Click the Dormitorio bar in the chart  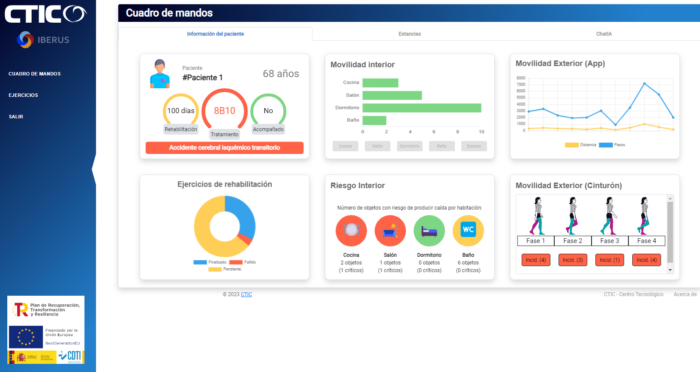click(x=422, y=108)
